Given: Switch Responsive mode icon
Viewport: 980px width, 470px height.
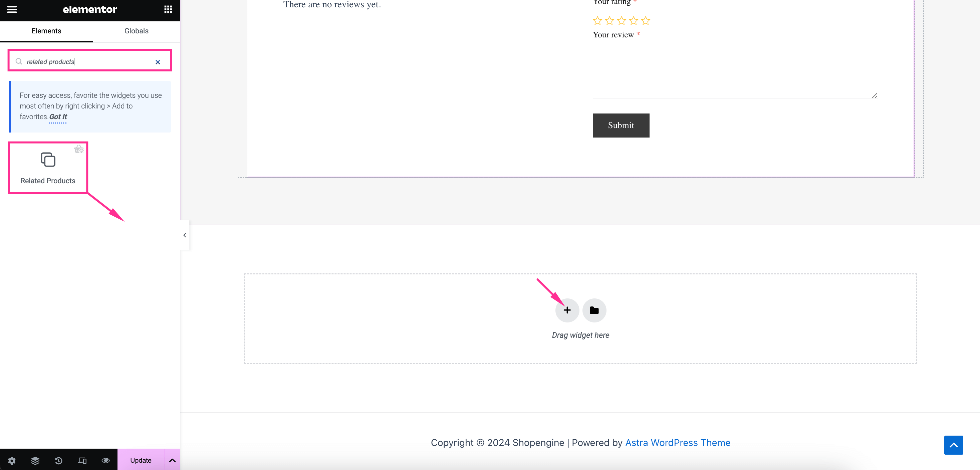Looking at the screenshot, I should point(82,460).
